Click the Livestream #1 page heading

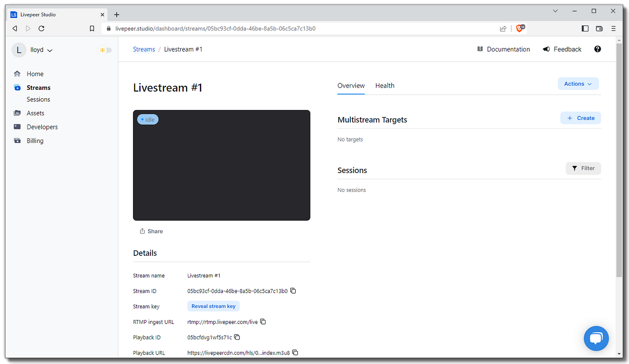(168, 88)
